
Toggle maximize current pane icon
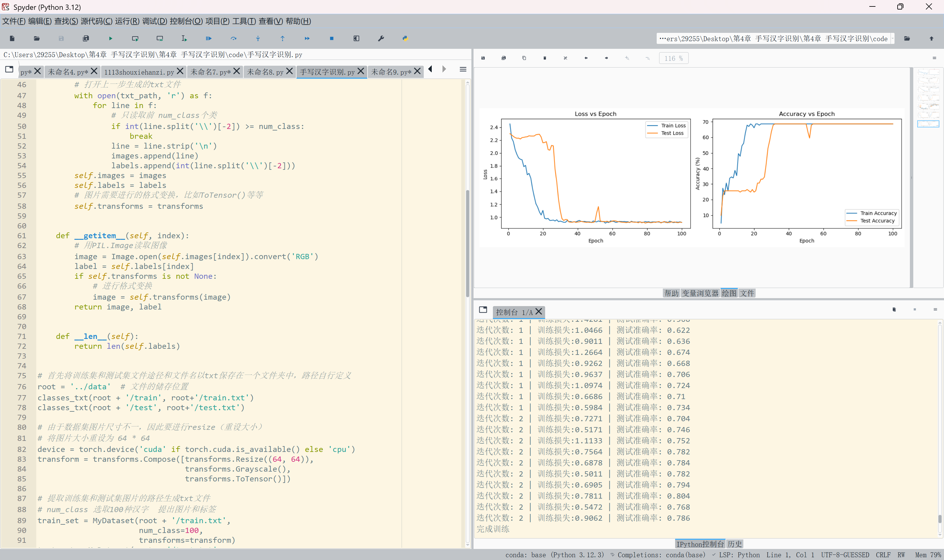[356, 38]
